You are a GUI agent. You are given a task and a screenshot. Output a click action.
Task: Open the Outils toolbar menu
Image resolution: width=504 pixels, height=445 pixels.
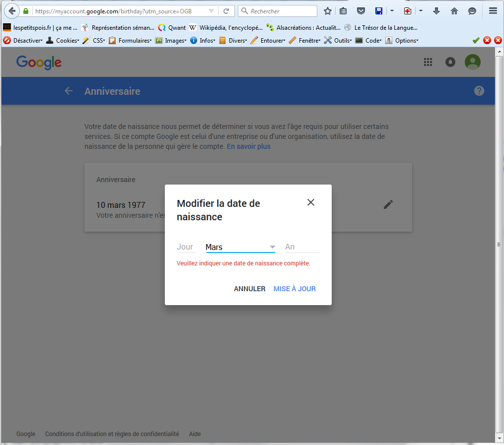[x=338, y=41]
